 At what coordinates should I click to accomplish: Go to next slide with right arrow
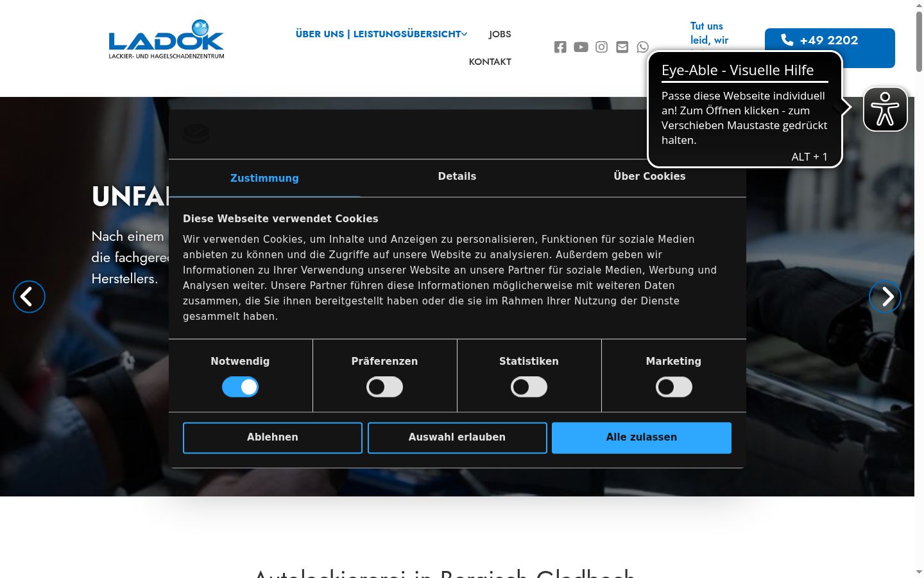[885, 297]
